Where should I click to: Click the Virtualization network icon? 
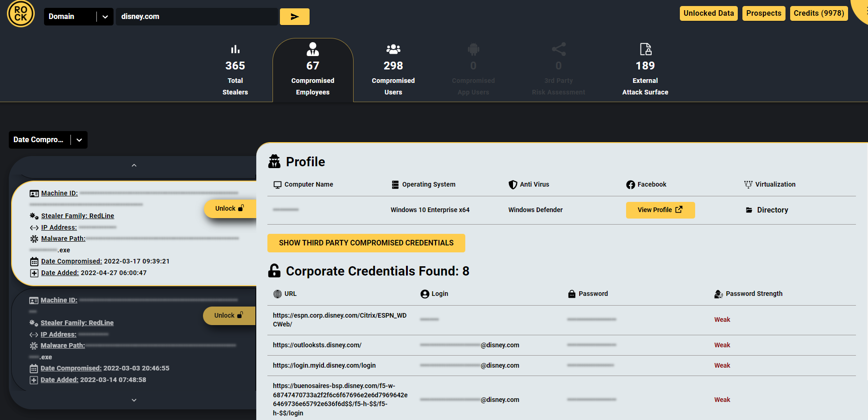pyautogui.click(x=748, y=184)
